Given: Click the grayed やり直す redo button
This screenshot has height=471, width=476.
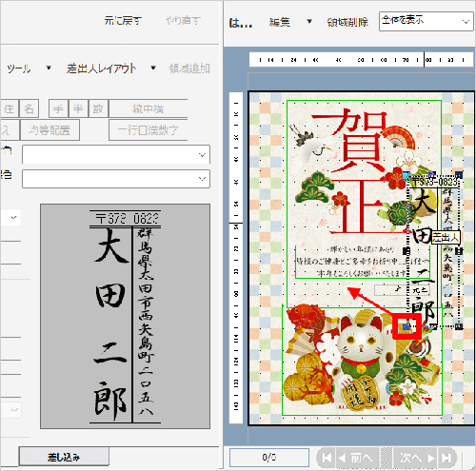Looking at the screenshot, I should tap(184, 21).
